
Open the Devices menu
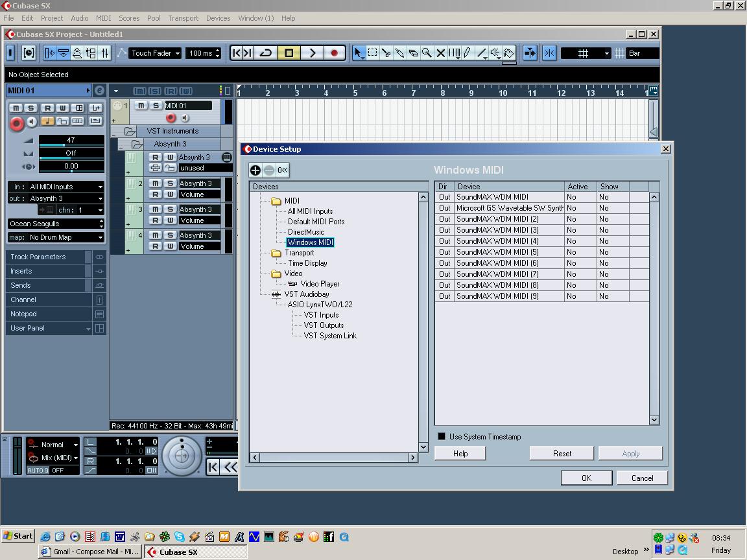point(218,18)
